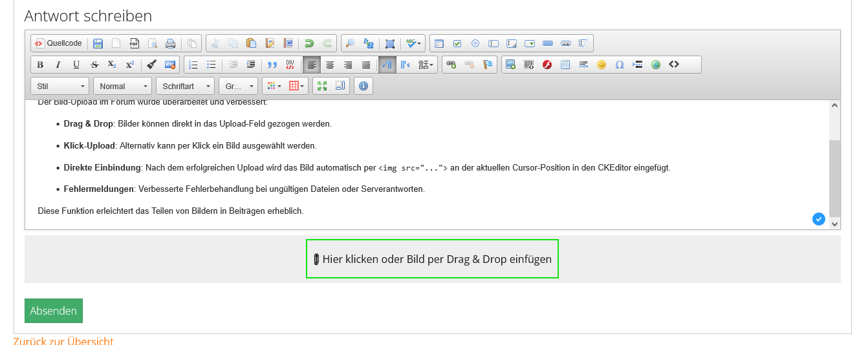Click the anchor flag icon
This screenshot has height=345, width=868.
pyautogui.click(x=488, y=65)
